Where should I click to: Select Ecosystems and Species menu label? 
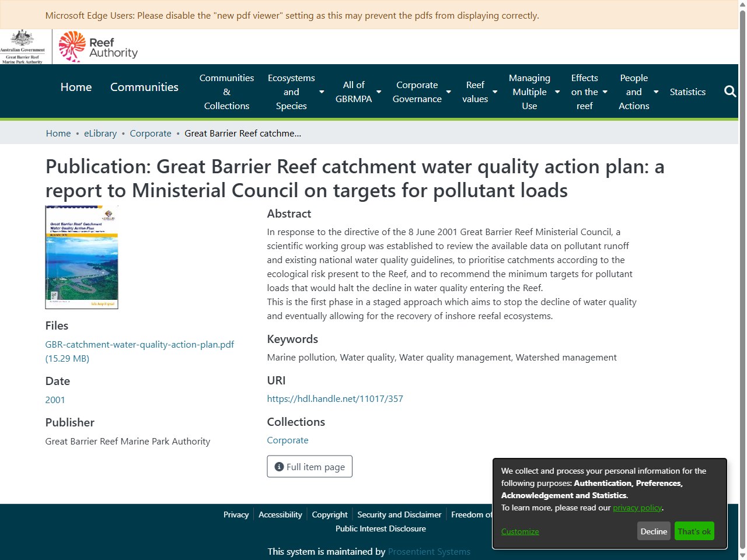[291, 92]
